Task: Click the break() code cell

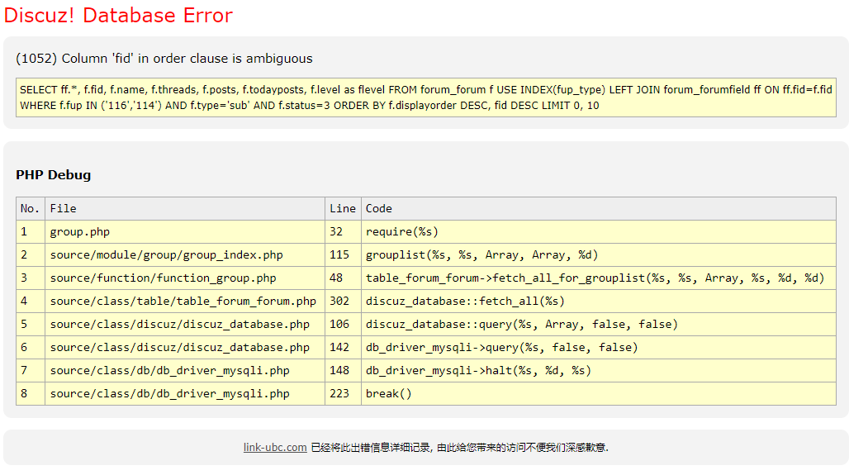Action: (x=388, y=394)
